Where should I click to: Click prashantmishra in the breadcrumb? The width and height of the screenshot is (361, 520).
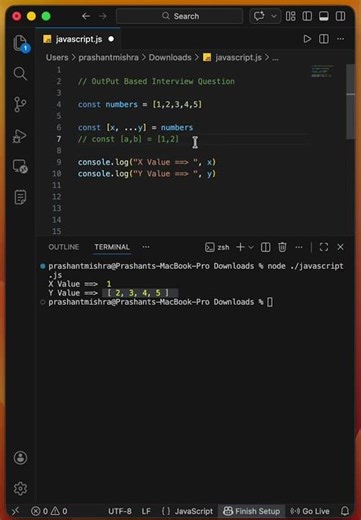pos(108,57)
